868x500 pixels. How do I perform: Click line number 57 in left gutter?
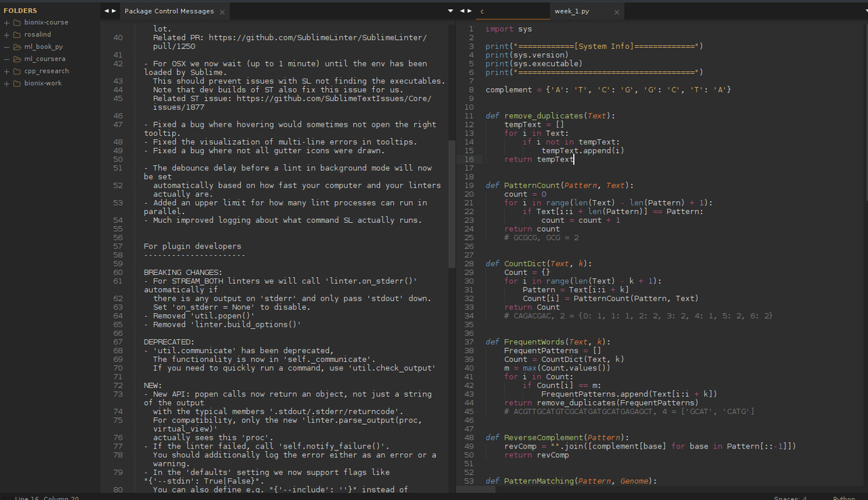pos(118,246)
